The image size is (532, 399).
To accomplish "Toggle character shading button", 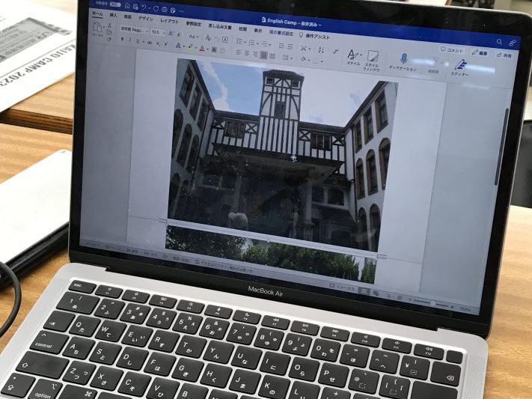I will [214, 49].
